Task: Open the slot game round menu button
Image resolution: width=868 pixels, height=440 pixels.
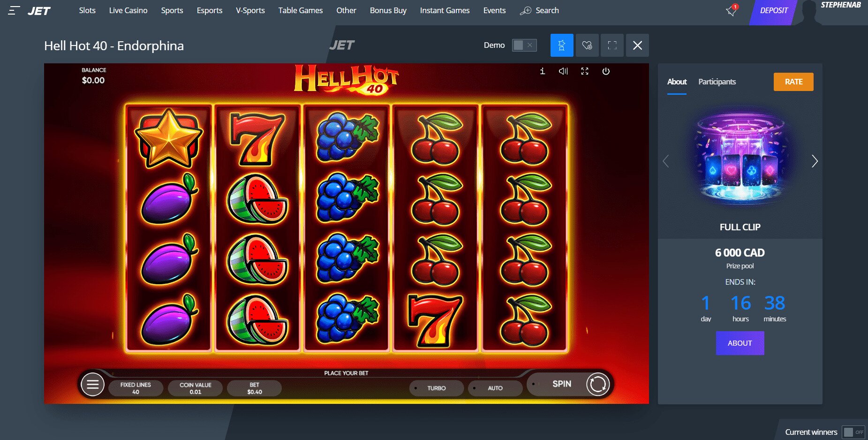Action: coord(92,385)
